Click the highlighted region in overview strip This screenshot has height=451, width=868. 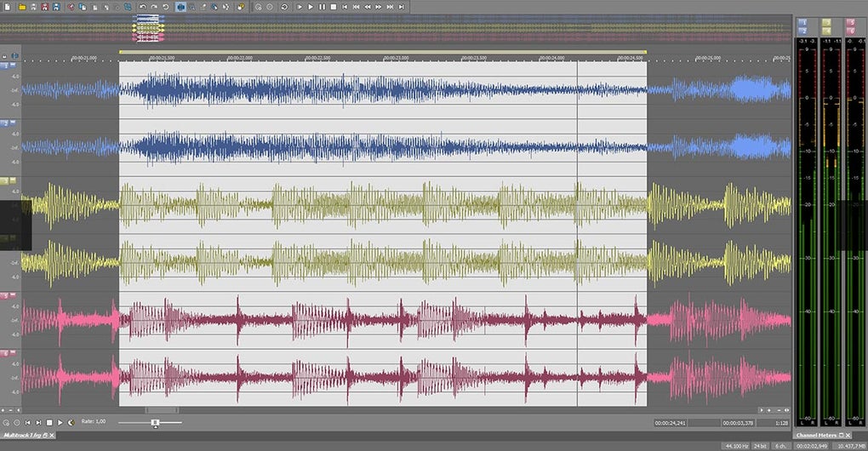[147, 28]
